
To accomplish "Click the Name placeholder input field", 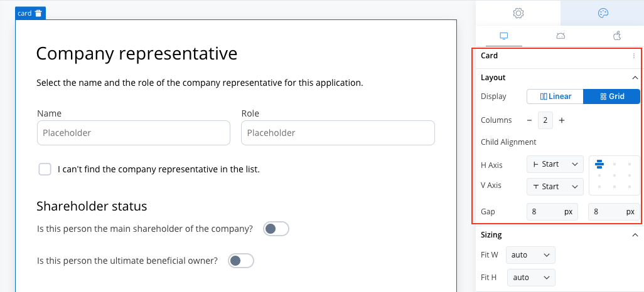I will pyautogui.click(x=134, y=133).
